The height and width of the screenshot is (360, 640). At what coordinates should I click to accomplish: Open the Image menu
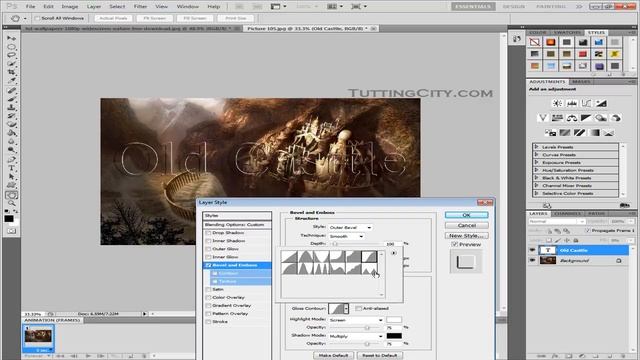click(69, 7)
